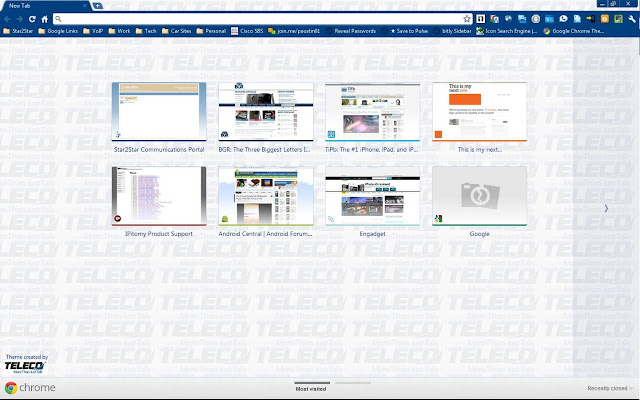Click the vertical scrollbar on the right

tap(638, 46)
